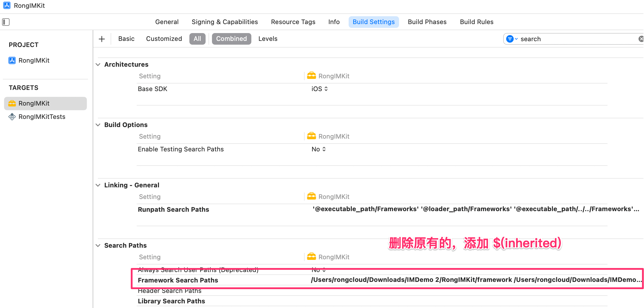
Task: Click Setting column header under Architectures
Action: coord(150,76)
